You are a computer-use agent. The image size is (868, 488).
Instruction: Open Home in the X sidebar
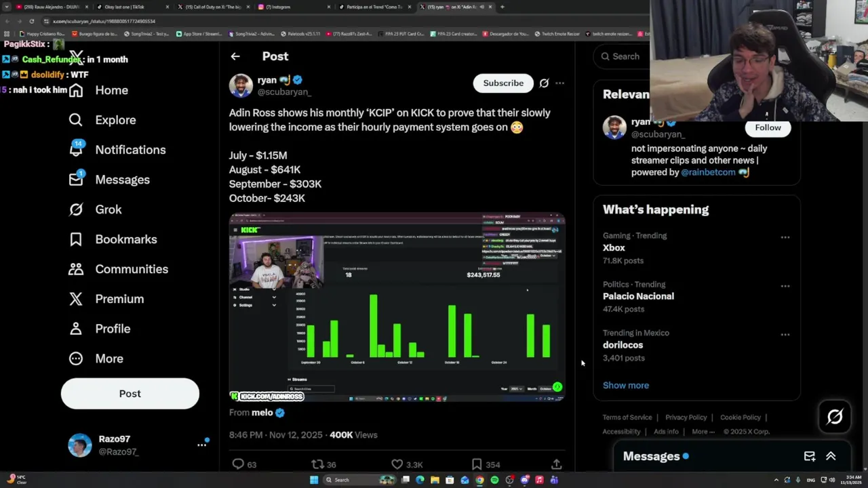pyautogui.click(x=98, y=90)
